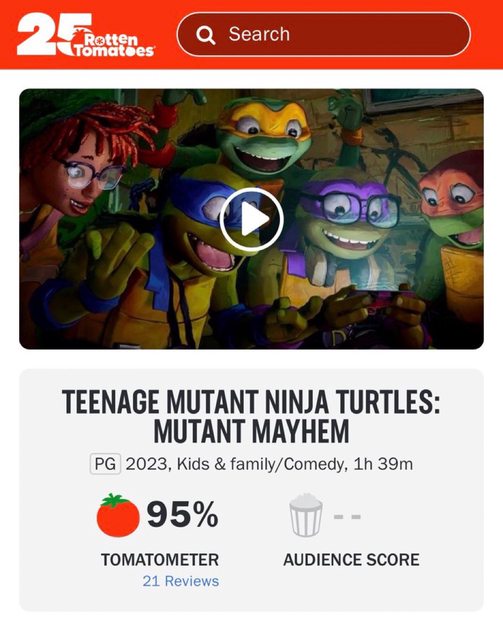
Task: Play the Mutant Mayhem trailer
Action: coord(252,219)
